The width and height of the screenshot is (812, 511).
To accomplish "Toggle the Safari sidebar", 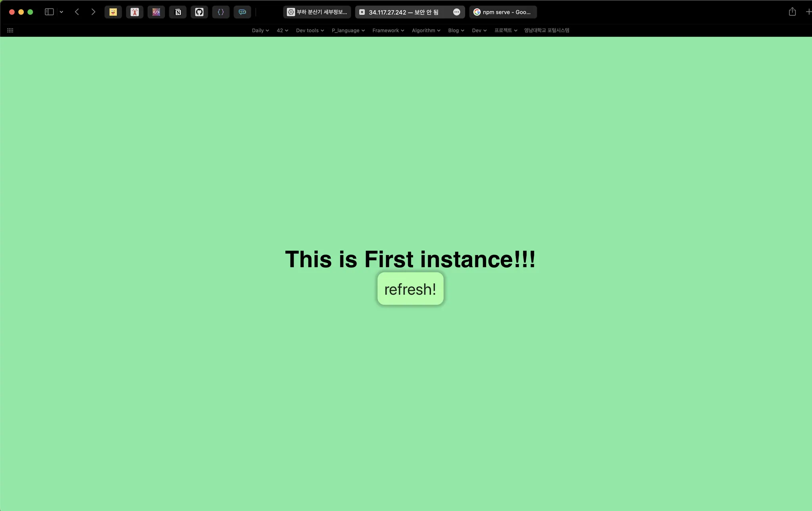I will coord(49,12).
